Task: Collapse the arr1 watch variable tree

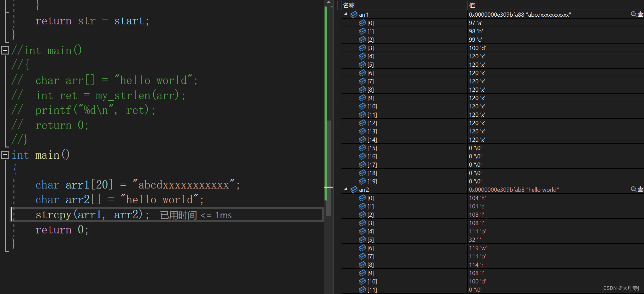Action: pos(346,14)
